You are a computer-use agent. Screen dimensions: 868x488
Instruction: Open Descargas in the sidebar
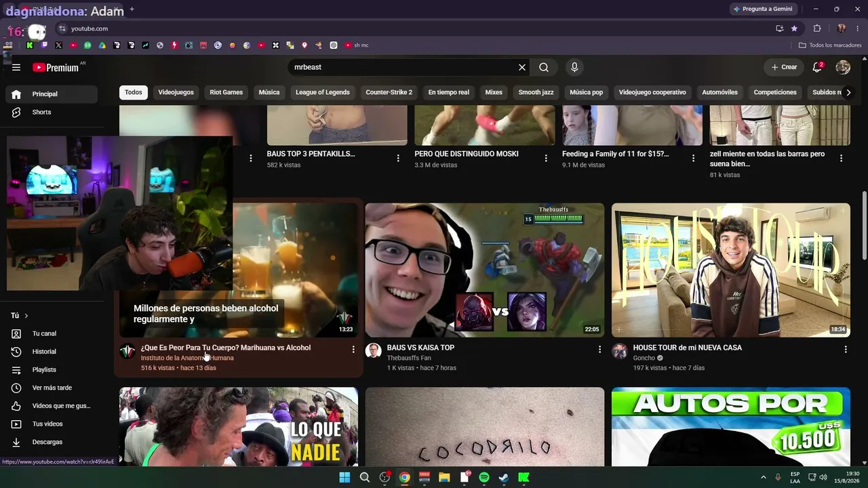pos(52,442)
